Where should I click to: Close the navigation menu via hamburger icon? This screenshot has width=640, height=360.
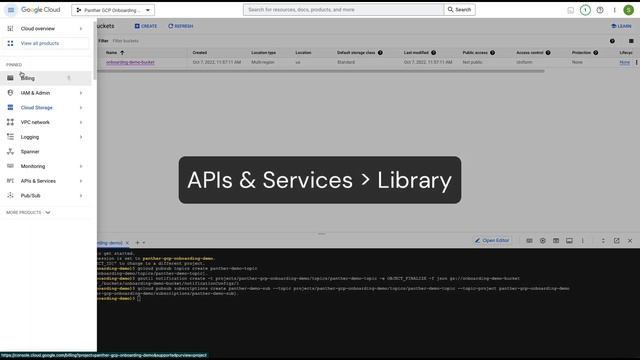[x=11, y=10]
